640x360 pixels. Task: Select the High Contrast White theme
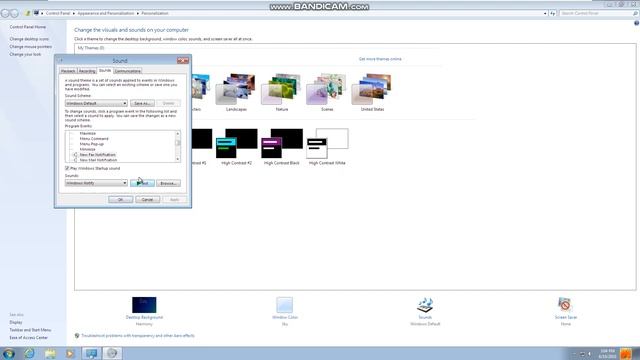(x=327, y=147)
